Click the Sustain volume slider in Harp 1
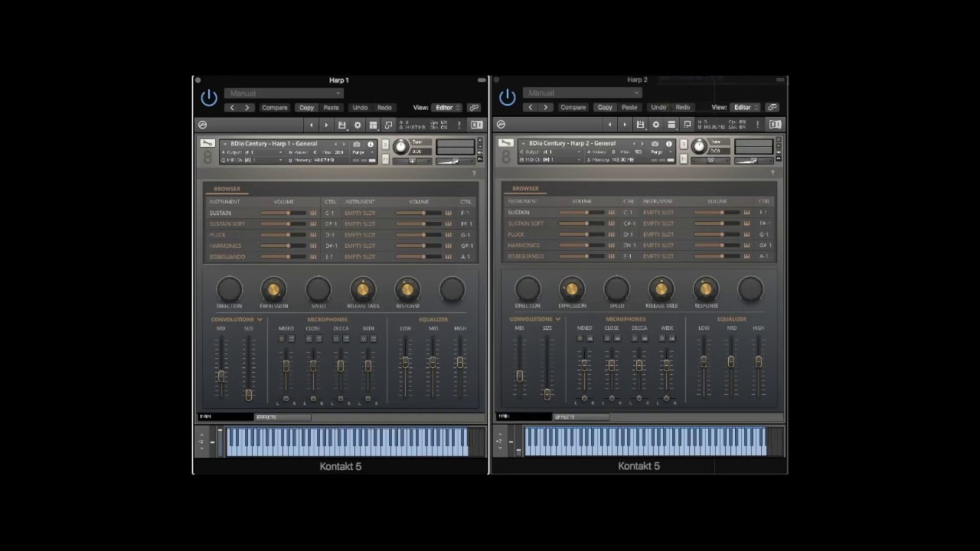The width and height of the screenshot is (980, 551). [283, 213]
